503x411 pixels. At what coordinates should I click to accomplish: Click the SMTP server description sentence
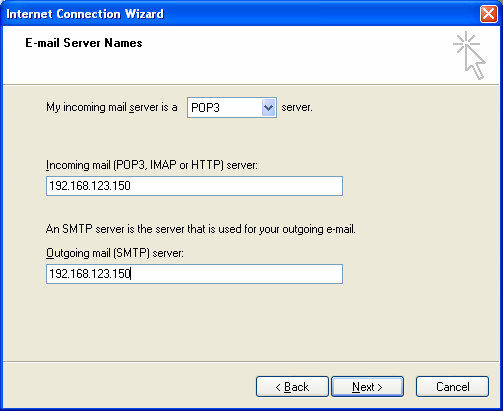tap(201, 229)
